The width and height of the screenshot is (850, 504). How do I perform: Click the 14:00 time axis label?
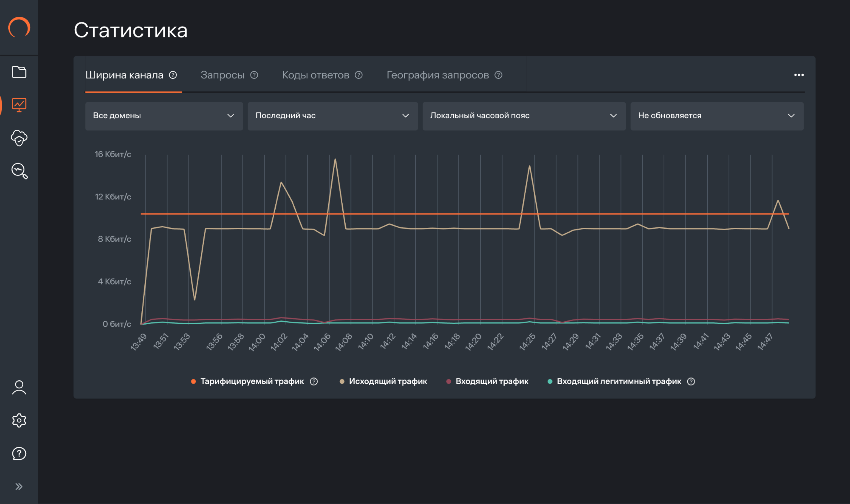pyautogui.click(x=257, y=342)
